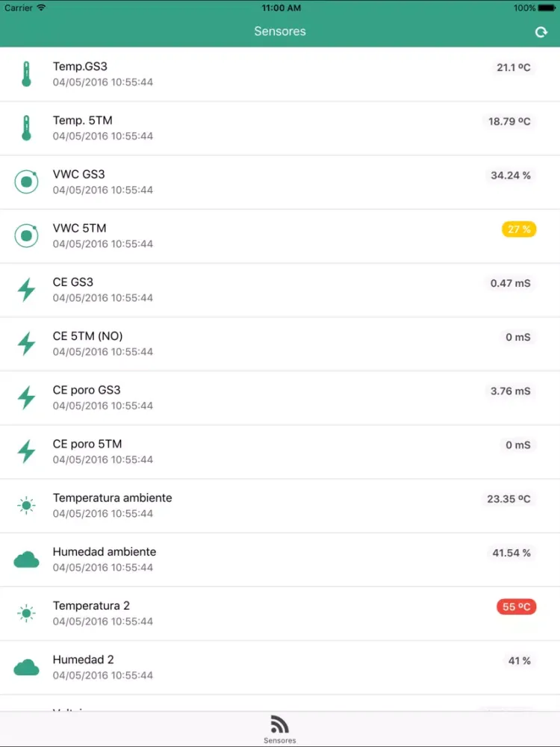Tap the sun icon for Temperatura ambiente
Screen dimensions: 560x747
point(27,506)
